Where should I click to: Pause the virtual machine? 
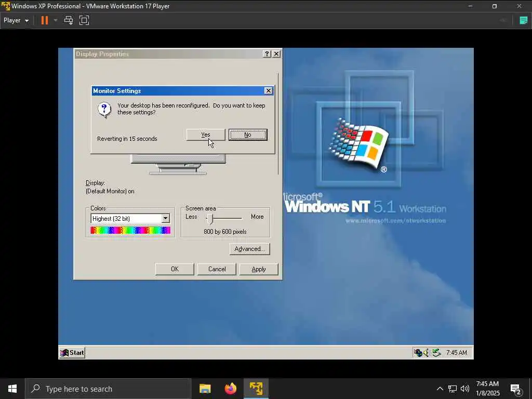click(45, 20)
